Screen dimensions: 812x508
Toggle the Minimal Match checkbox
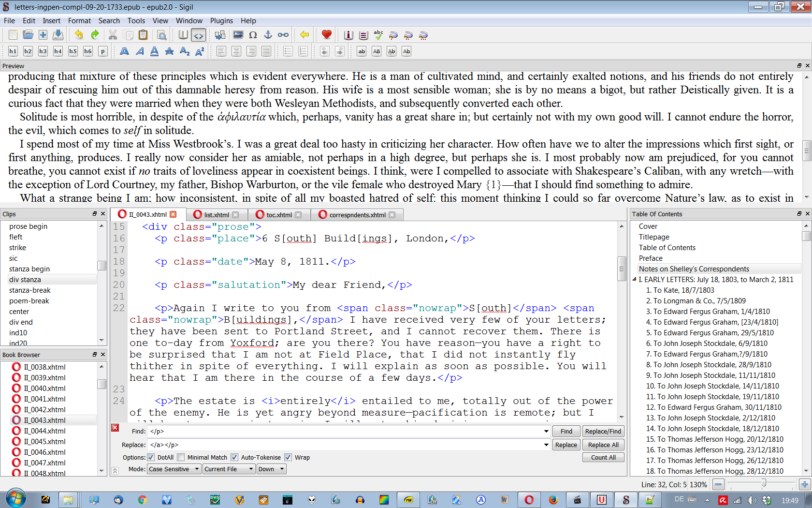click(x=181, y=457)
